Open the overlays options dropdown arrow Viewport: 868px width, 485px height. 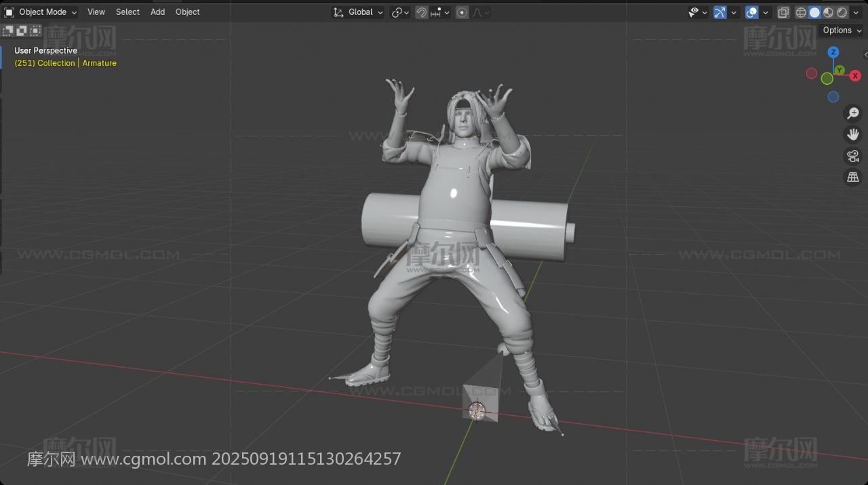(766, 12)
